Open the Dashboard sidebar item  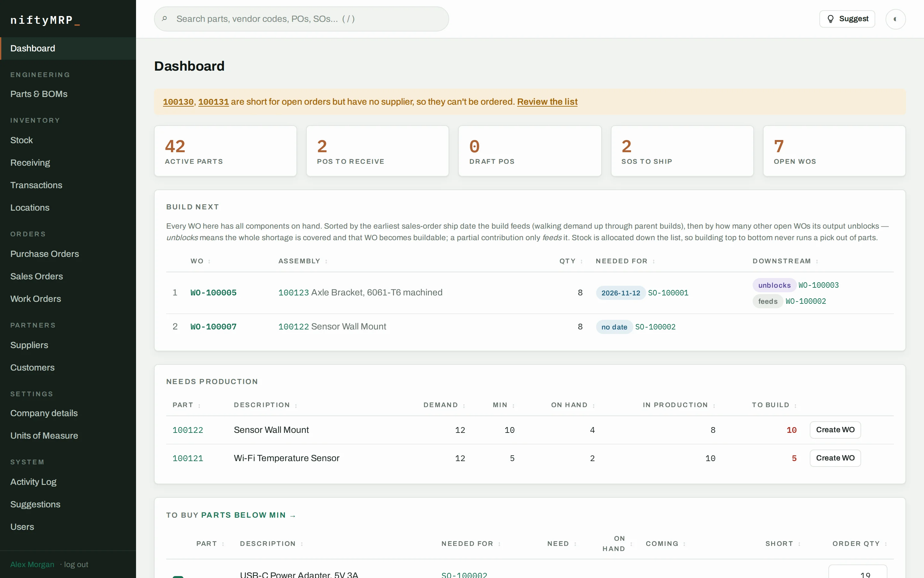coord(68,48)
